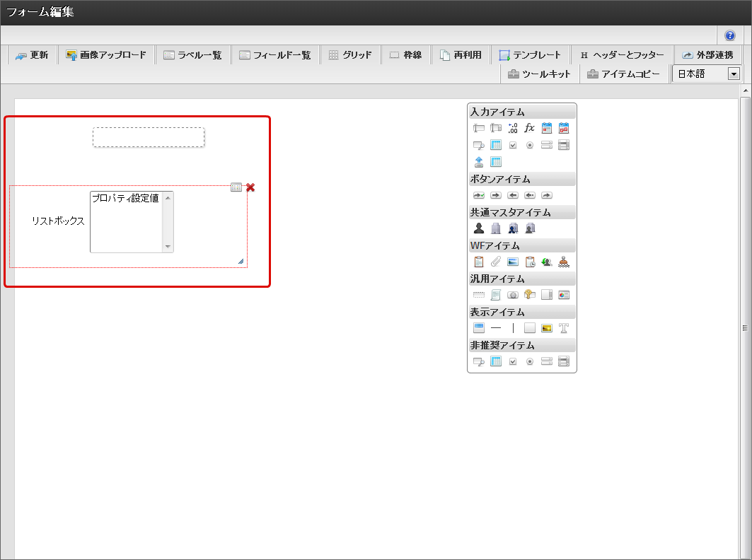This screenshot has height=560, width=752.
Task: Open ラベル一覧 label list
Action: (193, 54)
